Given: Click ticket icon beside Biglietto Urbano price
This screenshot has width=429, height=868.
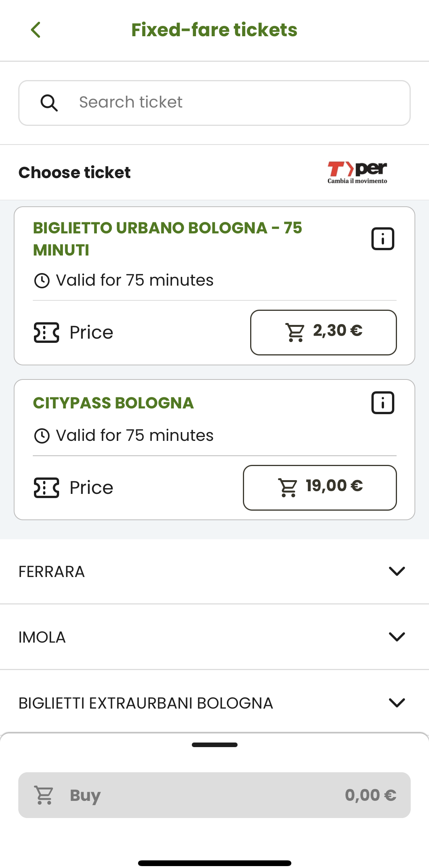Looking at the screenshot, I should coord(47,333).
